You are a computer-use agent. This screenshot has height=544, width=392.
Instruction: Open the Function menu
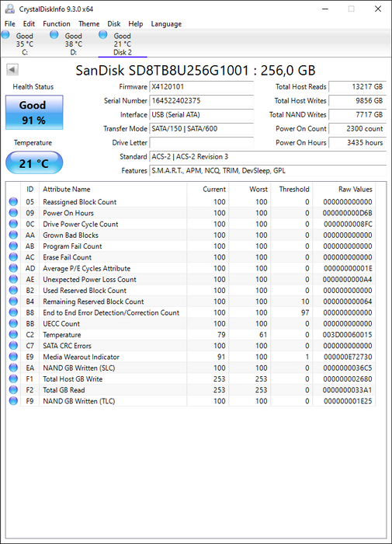coord(57,23)
